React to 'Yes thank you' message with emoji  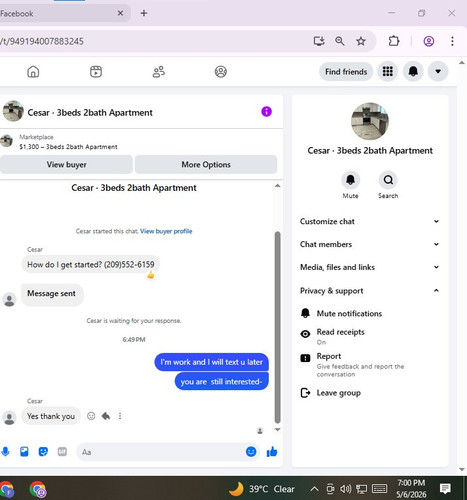point(91,416)
